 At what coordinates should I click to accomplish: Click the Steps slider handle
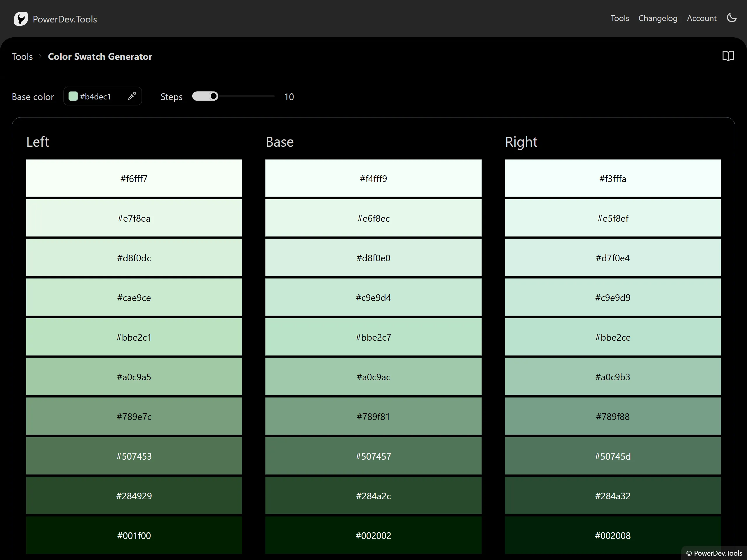click(x=213, y=97)
